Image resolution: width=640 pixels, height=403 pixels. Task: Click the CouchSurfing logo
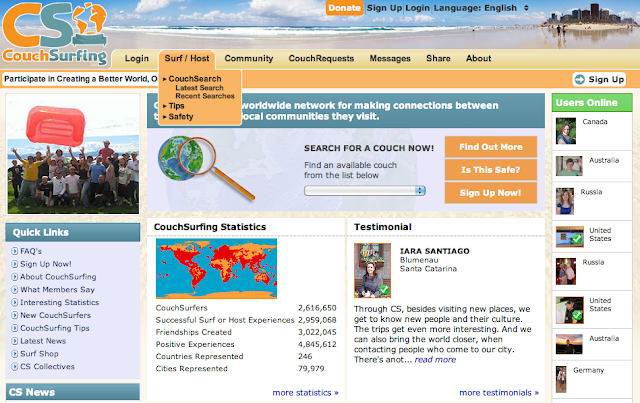[x=55, y=34]
